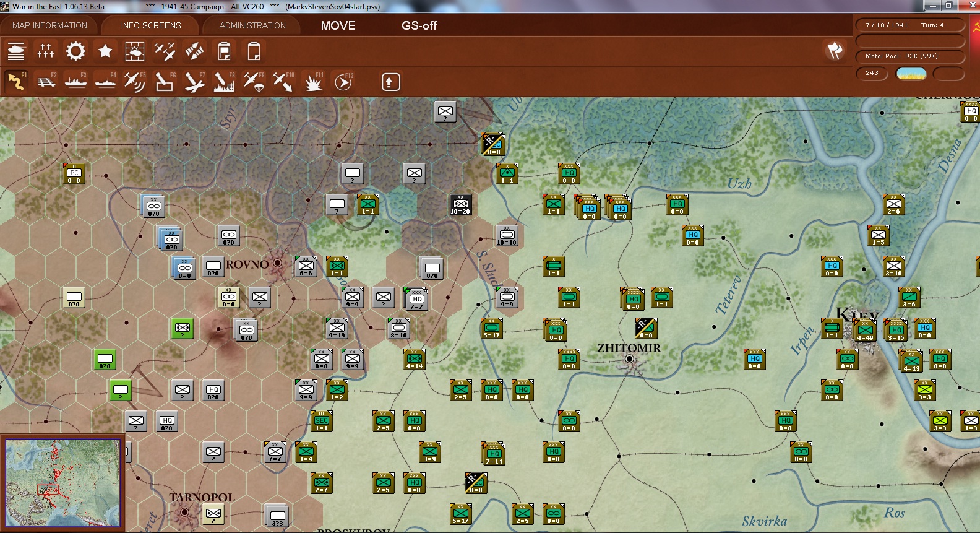Viewport: 980px width, 533px height.
Task: Click the MOVE mode label
Action: pyautogui.click(x=338, y=25)
